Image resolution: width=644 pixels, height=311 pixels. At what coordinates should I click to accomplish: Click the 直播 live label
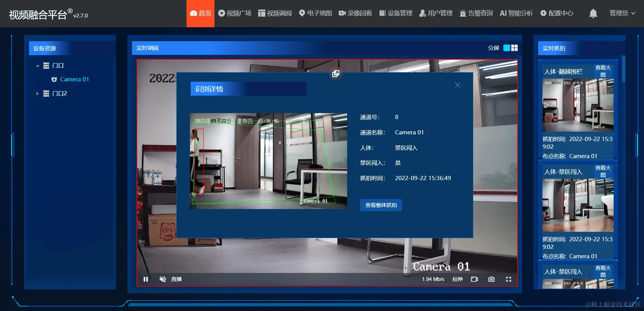pyautogui.click(x=176, y=279)
